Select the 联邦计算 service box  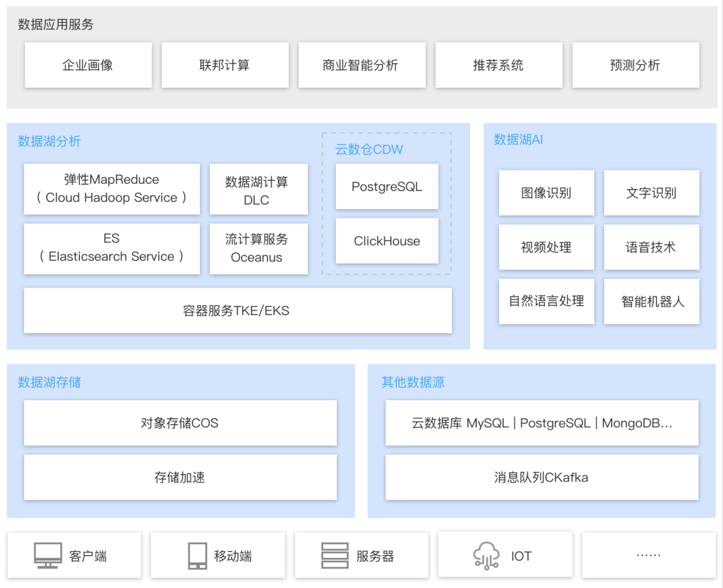tap(225, 64)
